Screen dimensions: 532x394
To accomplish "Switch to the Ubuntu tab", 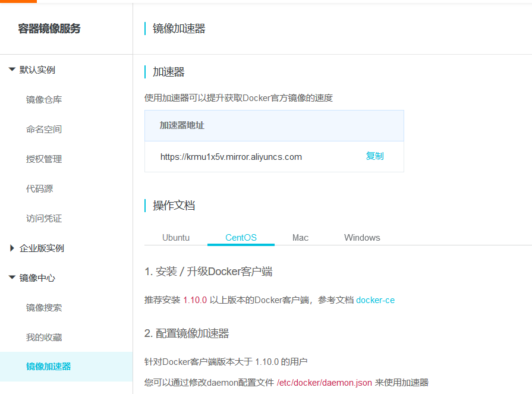I will point(176,238).
